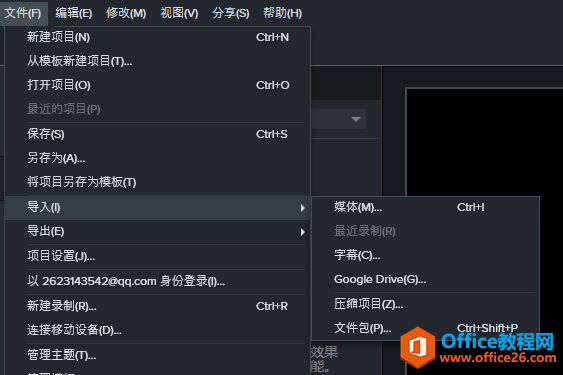The height and width of the screenshot is (375, 563).
Task: Choose Google Drive(G)... import option
Action: 425,279
